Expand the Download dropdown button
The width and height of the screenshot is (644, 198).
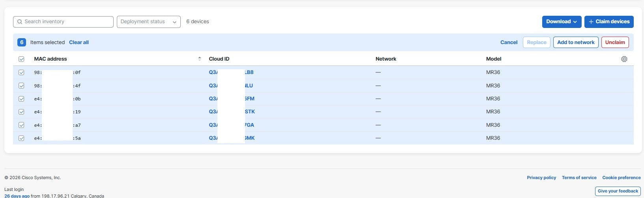562,22
